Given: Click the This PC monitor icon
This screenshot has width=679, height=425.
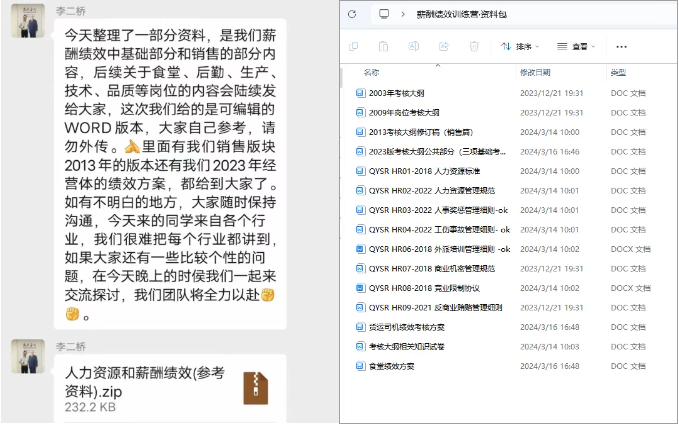Looking at the screenshot, I should click(x=384, y=15).
